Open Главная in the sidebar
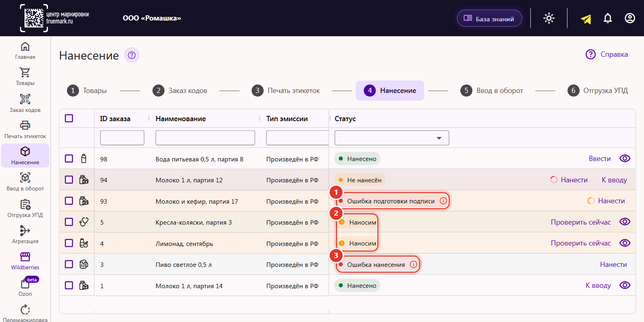Image resolution: width=644 pixels, height=322 pixels. click(25, 50)
